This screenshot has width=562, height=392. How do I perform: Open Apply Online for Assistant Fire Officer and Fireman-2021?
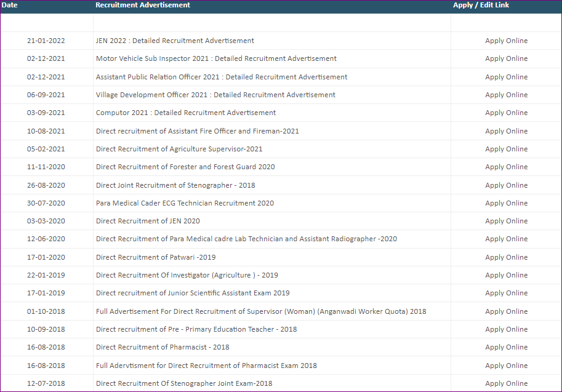coord(506,131)
